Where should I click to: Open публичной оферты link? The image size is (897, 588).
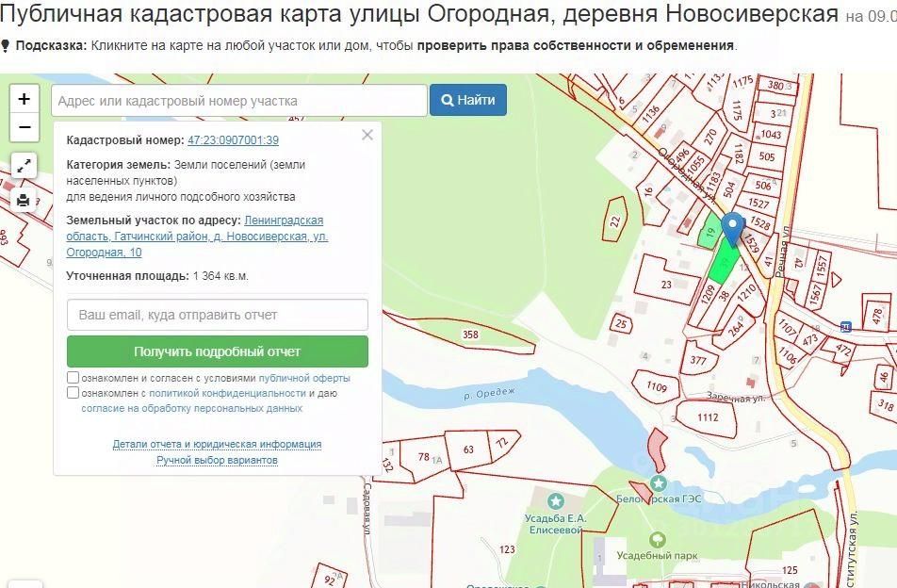(304, 378)
